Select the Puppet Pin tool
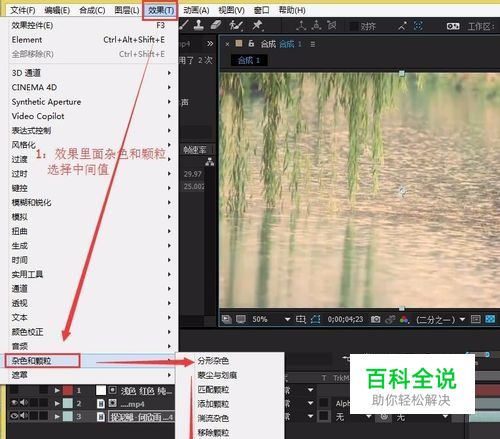The image size is (500, 439). tap(257, 25)
